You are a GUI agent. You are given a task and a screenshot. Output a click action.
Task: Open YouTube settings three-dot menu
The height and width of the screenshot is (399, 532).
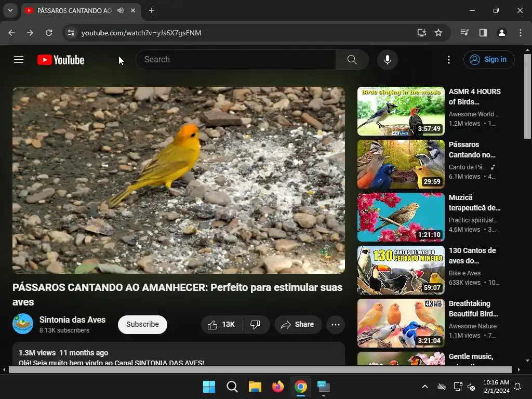[448, 60]
